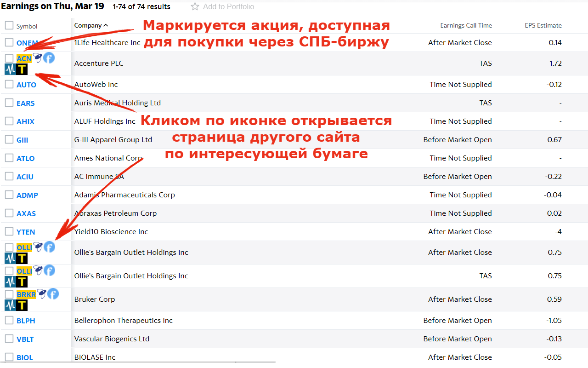The height and width of the screenshot is (368, 588).
Task: Select the VBLT row checkbox
Action: click(9, 339)
